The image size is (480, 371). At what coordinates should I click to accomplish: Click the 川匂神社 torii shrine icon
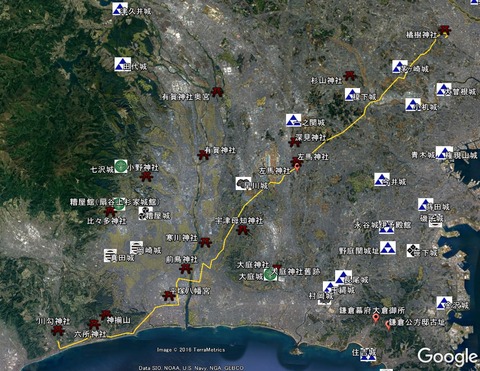(x=58, y=330)
